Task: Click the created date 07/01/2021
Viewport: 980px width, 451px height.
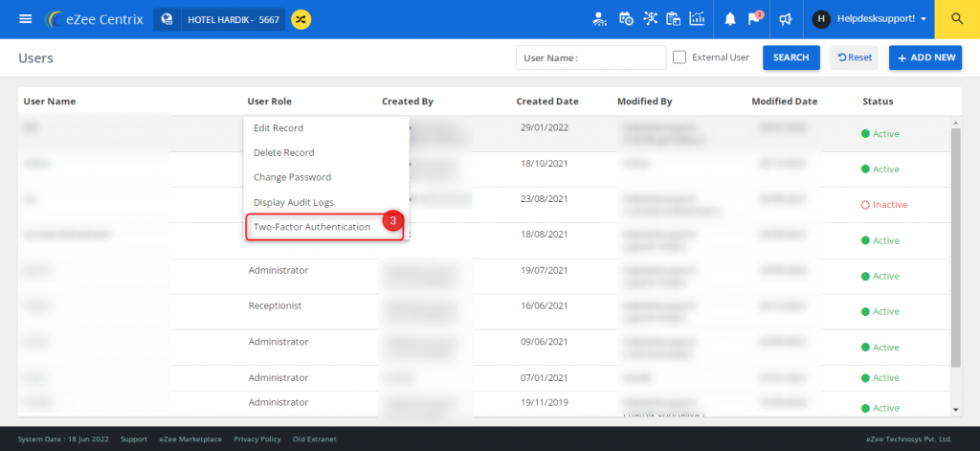Action: point(545,378)
